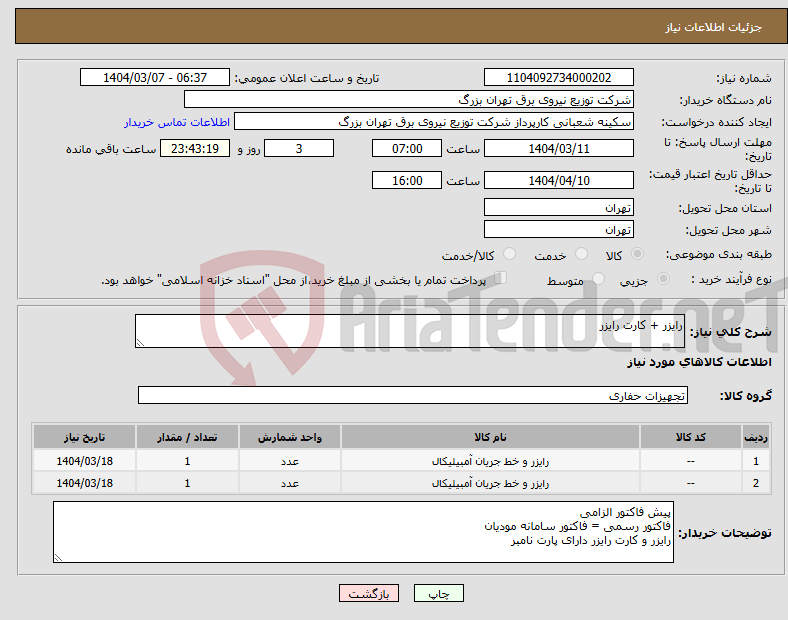This screenshot has width=788, height=620.
Task: Click need date 1404/03/18 in row 1
Action: [x=84, y=461]
